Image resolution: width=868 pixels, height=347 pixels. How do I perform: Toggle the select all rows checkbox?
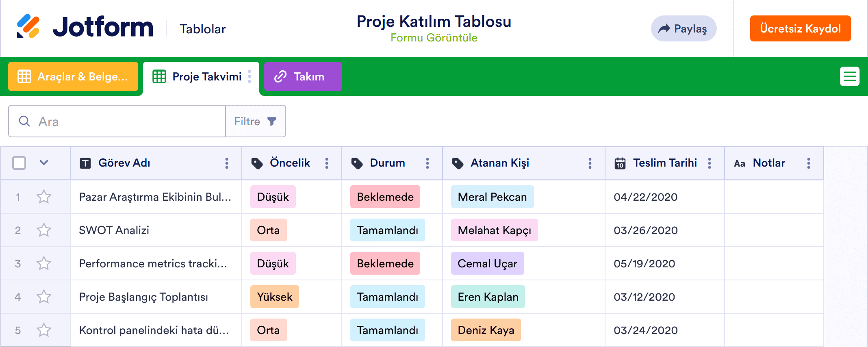coord(19,163)
